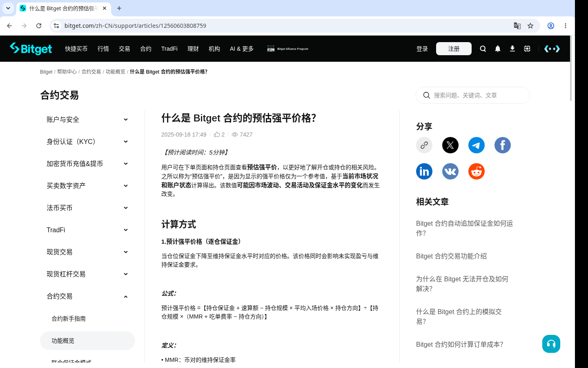The image size is (588, 368).
Task: Expand the 现货杠杆交易 section
Action: (x=87, y=274)
